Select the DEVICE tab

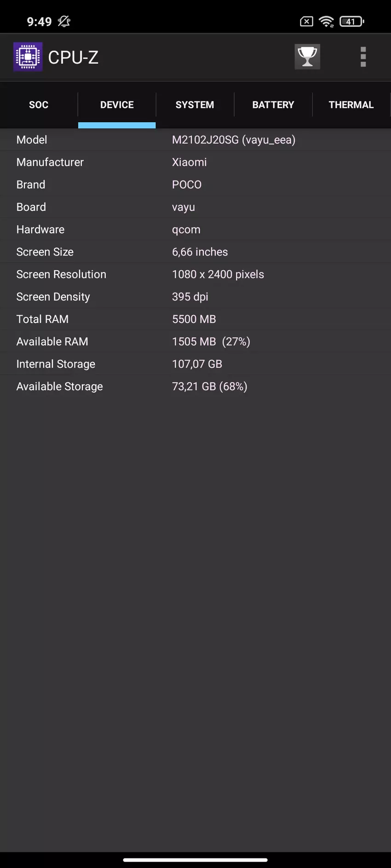point(117,105)
